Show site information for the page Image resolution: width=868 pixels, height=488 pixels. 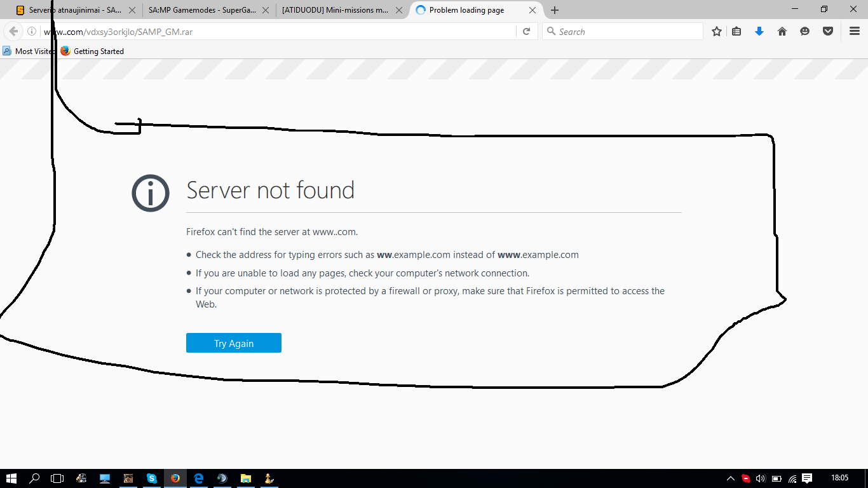pyautogui.click(x=32, y=31)
